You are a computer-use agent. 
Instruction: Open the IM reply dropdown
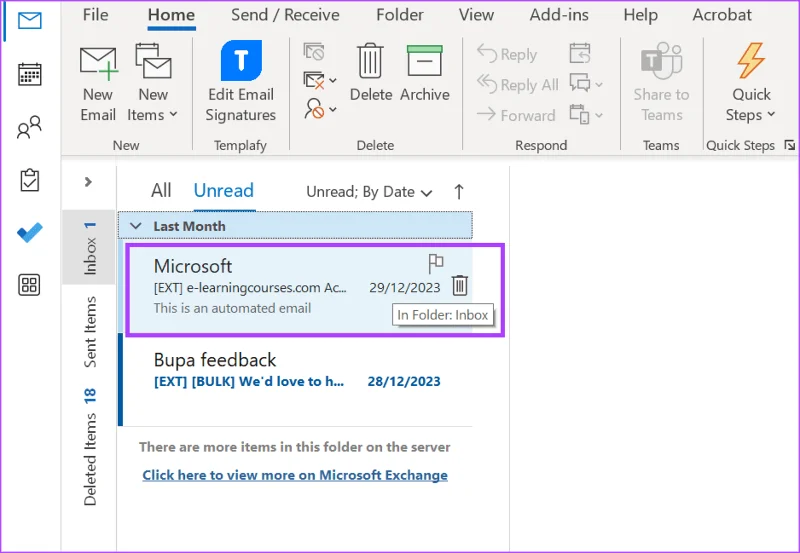pyautogui.click(x=586, y=83)
